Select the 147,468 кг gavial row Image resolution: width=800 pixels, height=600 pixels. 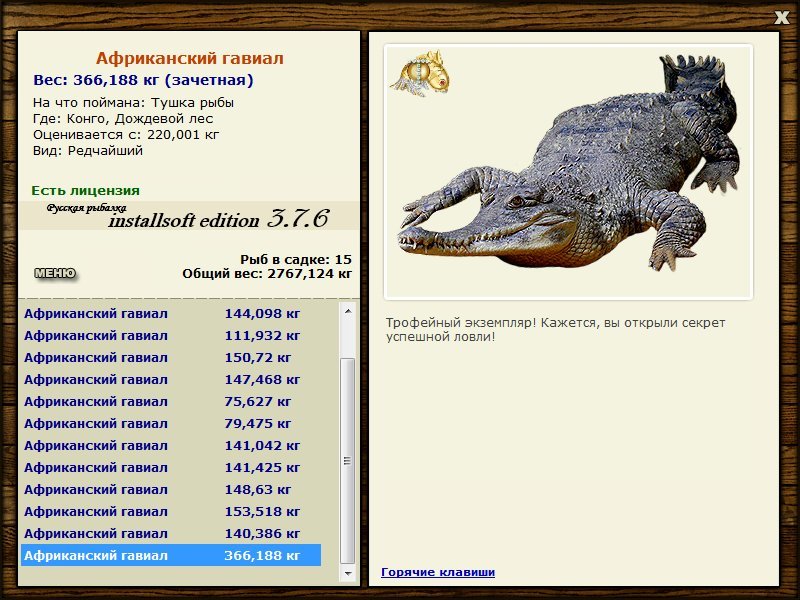click(171, 379)
